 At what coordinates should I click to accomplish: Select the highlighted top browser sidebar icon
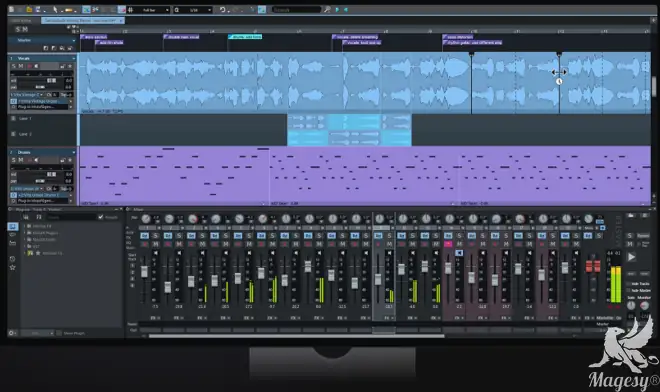pyautogui.click(x=13, y=227)
